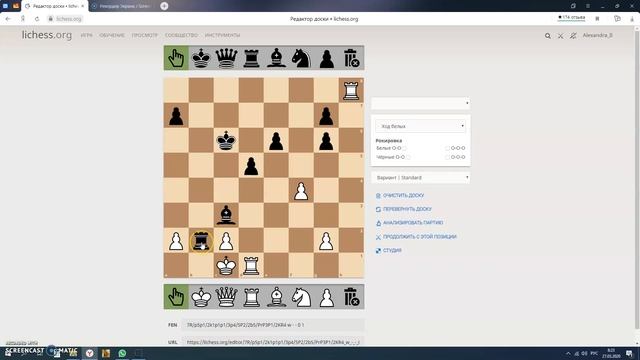
Task: Click Перевернуть доску link
Action: click(x=404, y=209)
